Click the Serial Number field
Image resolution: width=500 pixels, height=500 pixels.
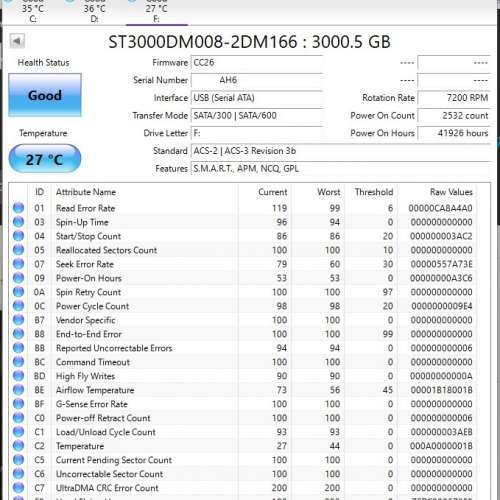click(257, 80)
